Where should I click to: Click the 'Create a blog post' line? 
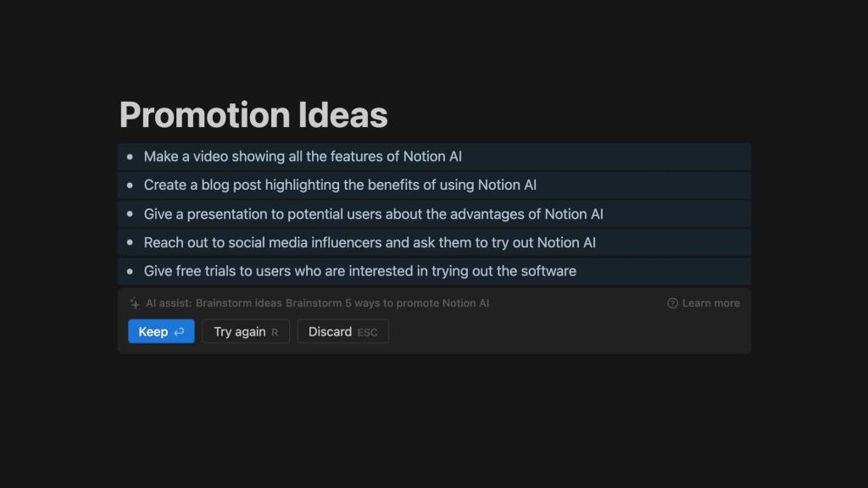pyautogui.click(x=340, y=185)
